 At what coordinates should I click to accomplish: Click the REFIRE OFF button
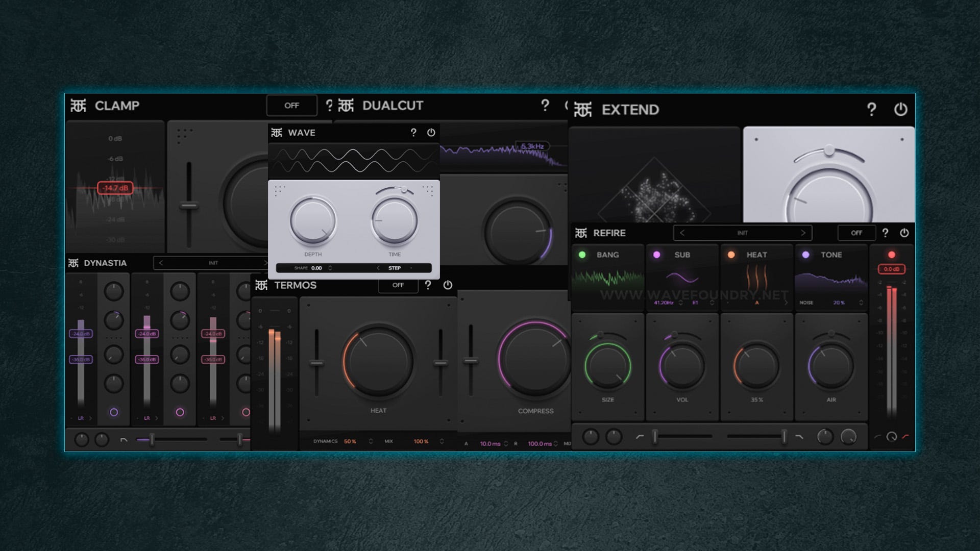[856, 233]
